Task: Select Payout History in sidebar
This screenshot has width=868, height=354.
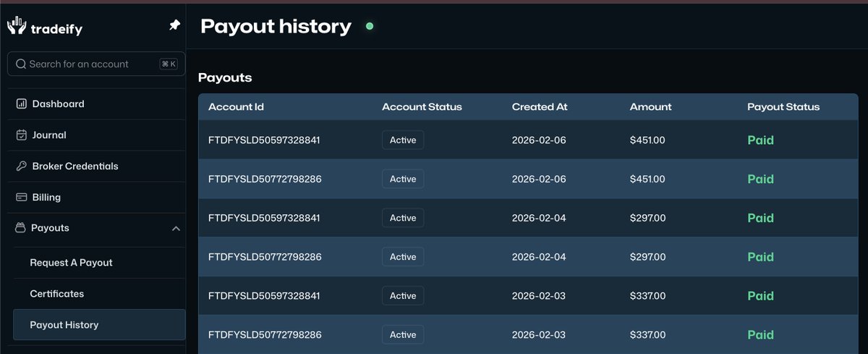Action: point(99,325)
